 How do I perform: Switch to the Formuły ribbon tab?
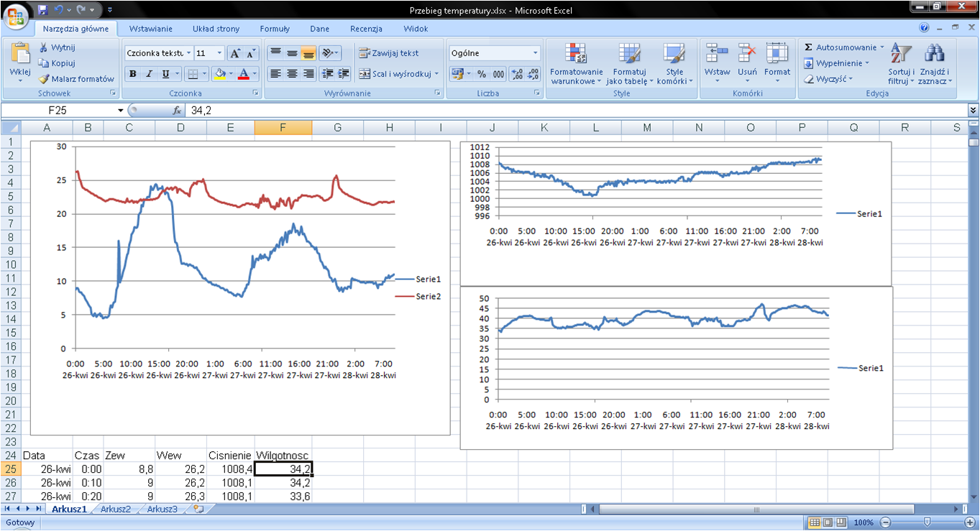pos(275,29)
